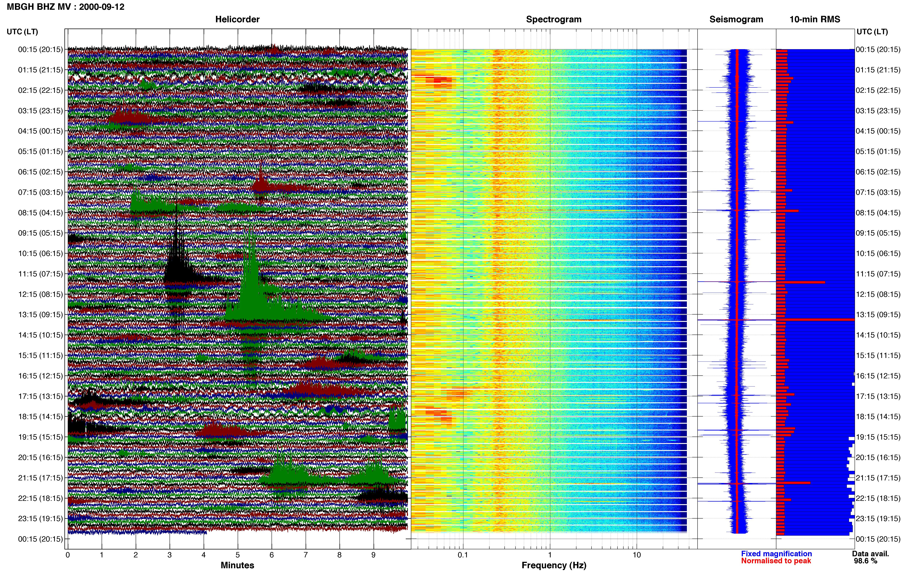This screenshot has width=924, height=578.
Task: Click the left time label '12:15 (08:15)'
Action: click(41, 294)
